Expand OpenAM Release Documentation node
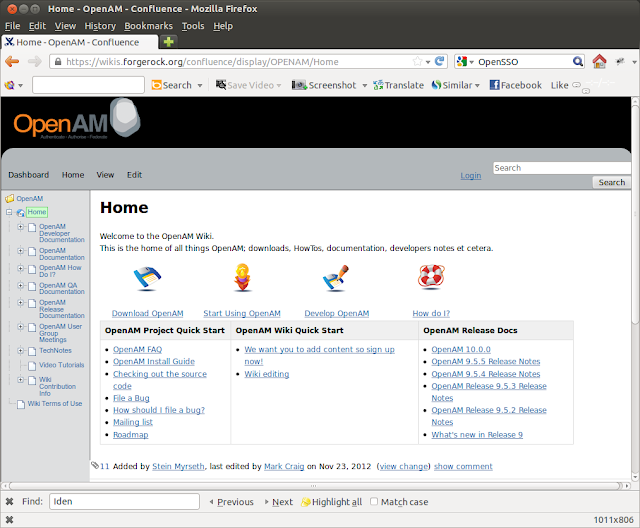 20,302
